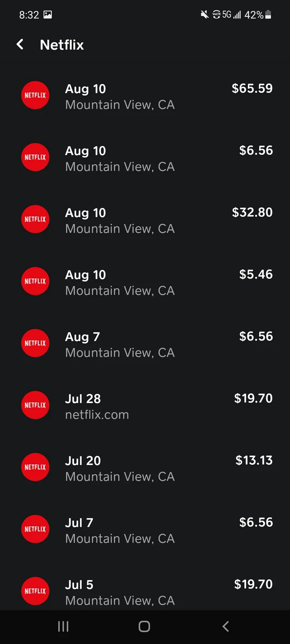Tap the home button at the bottom
The image size is (290, 644).
(x=144, y=626)
